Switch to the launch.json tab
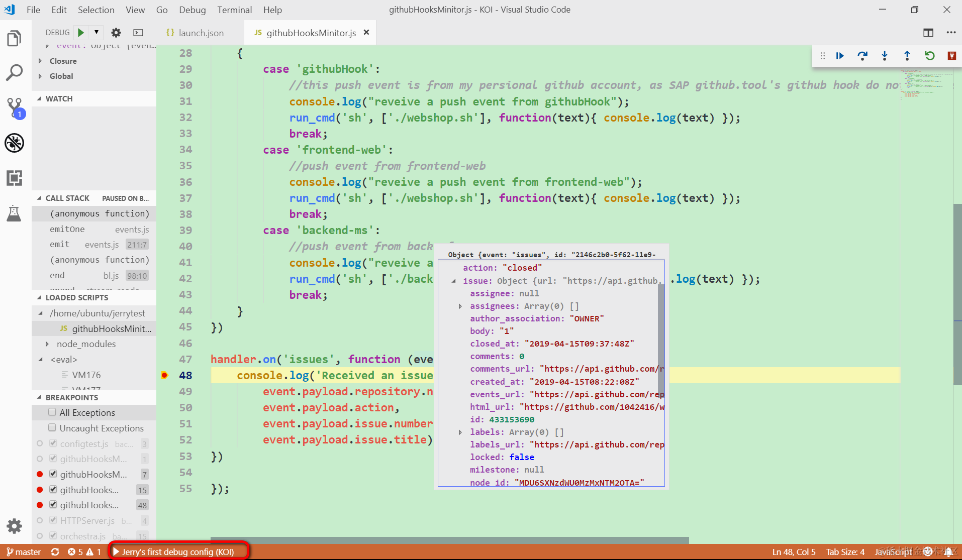Viewport: 962px width, 560px height. point(201,33)
